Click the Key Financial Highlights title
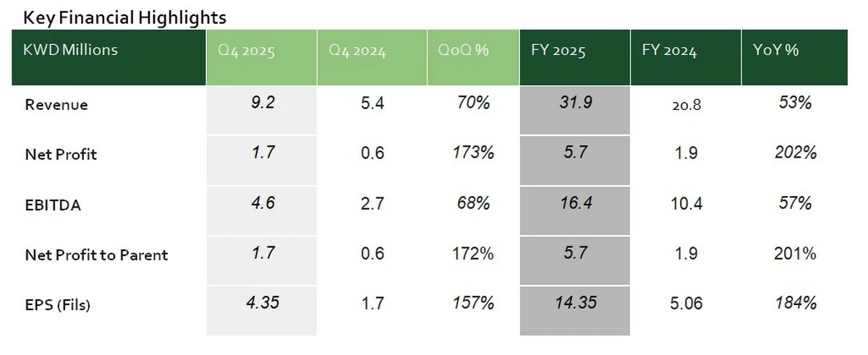868x355 pixels. coord(125,17)
